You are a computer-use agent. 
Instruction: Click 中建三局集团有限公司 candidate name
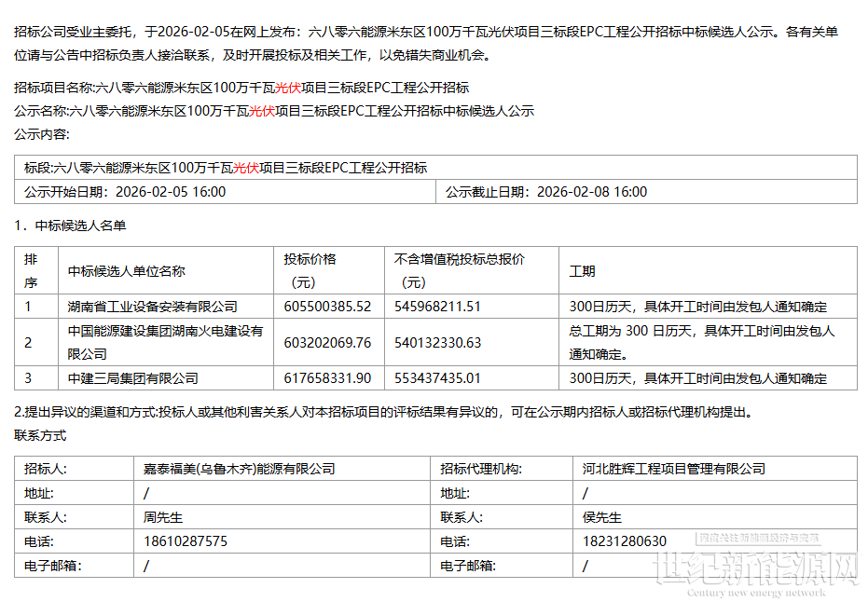click(x=133, y=378)
